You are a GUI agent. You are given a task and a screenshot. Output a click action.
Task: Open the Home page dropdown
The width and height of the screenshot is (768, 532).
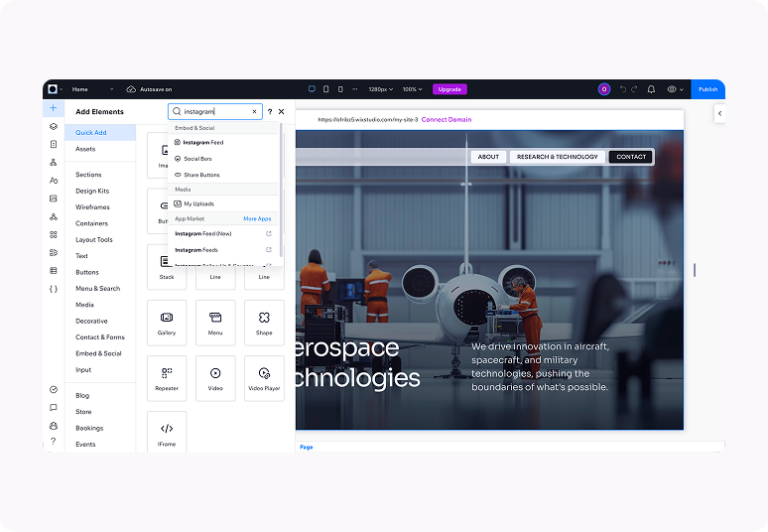point(92,89)
